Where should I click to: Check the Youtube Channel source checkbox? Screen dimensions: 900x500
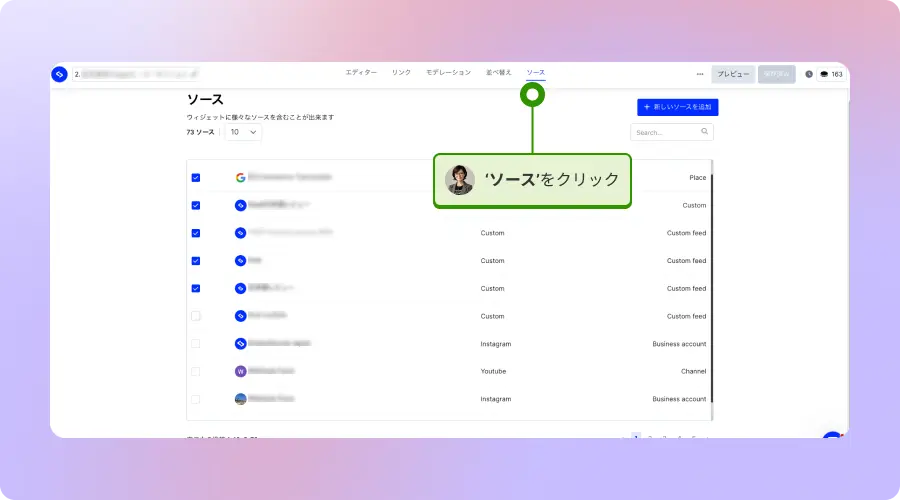click(x=196, y=371)
